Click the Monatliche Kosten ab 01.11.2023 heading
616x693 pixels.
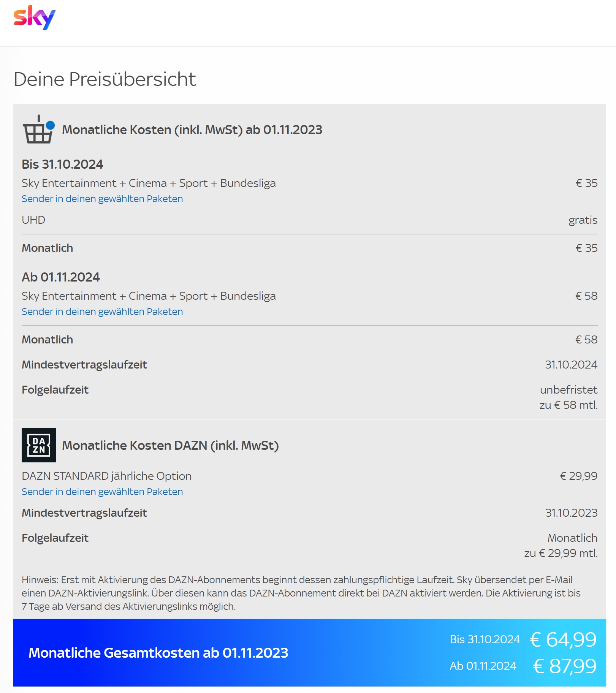192,130
